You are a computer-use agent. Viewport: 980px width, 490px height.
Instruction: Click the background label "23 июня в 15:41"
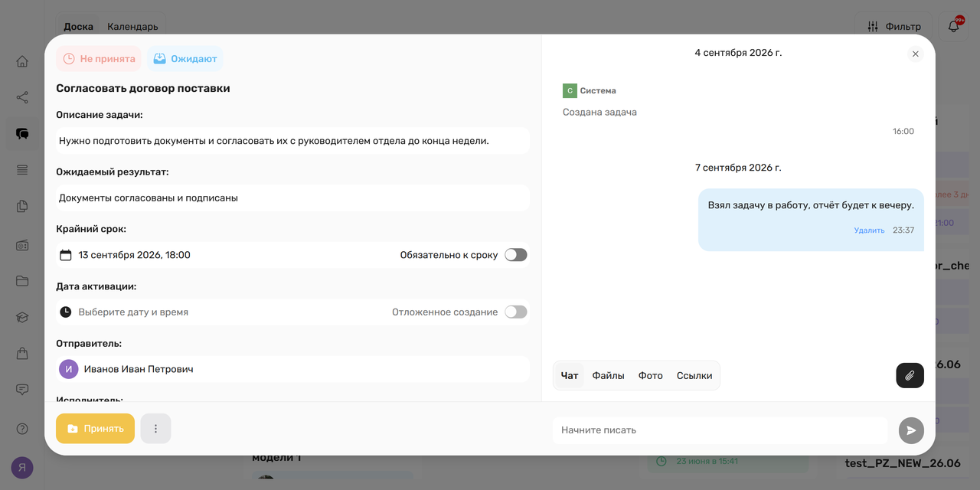707,462
